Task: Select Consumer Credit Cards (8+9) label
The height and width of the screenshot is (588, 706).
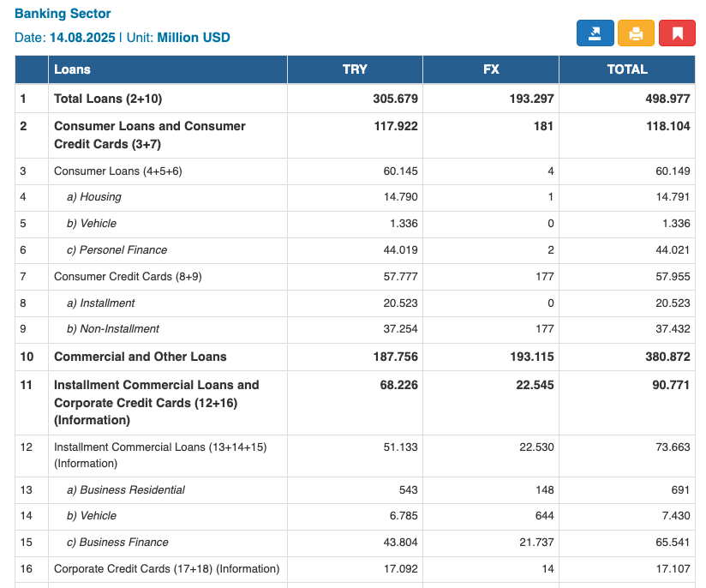Action: [128, 277]
